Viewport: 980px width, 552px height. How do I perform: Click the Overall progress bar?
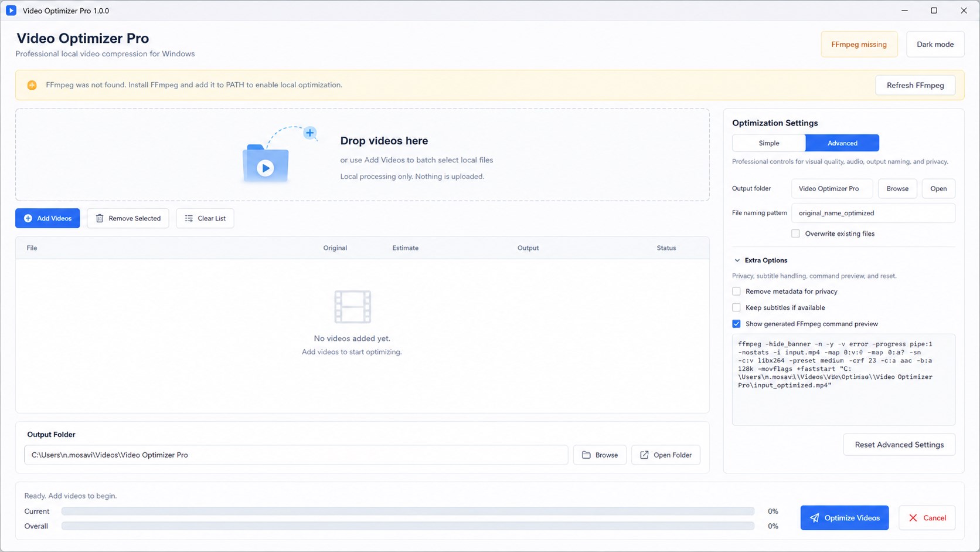(x=408, y=526)
